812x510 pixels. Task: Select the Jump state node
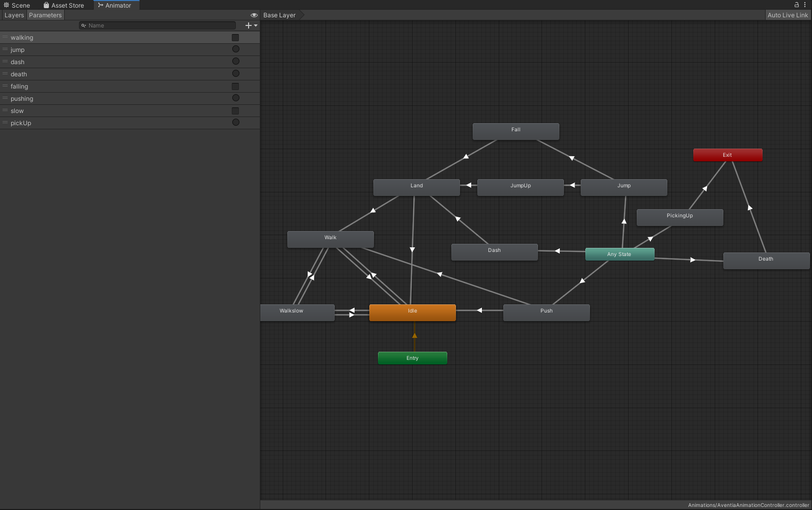click(x=624, y=187)
